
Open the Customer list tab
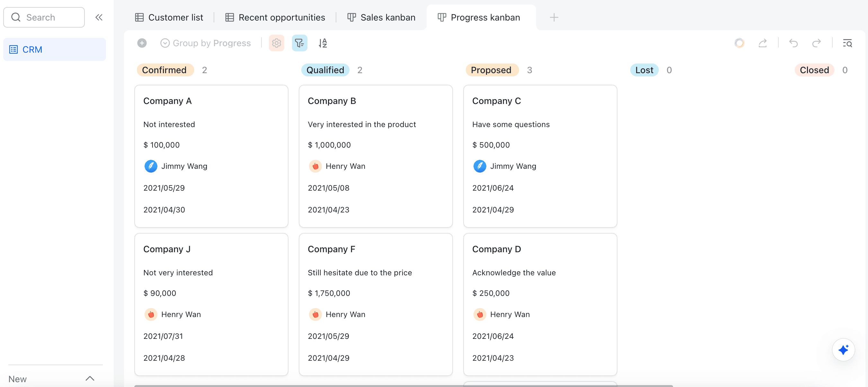tap(169, 18)
